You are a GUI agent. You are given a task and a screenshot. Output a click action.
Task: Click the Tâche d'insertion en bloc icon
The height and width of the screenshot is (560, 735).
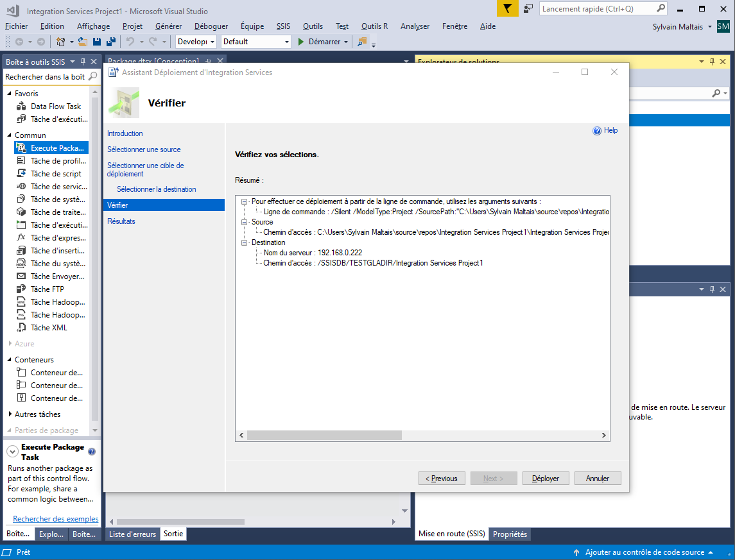pyautogui.click(x=21, y=251)
